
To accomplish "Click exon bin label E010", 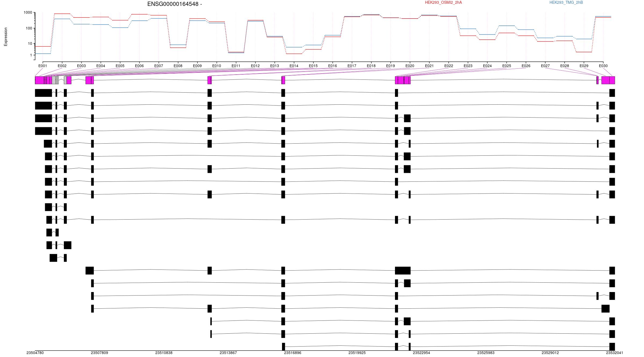I will click(217, 66).
